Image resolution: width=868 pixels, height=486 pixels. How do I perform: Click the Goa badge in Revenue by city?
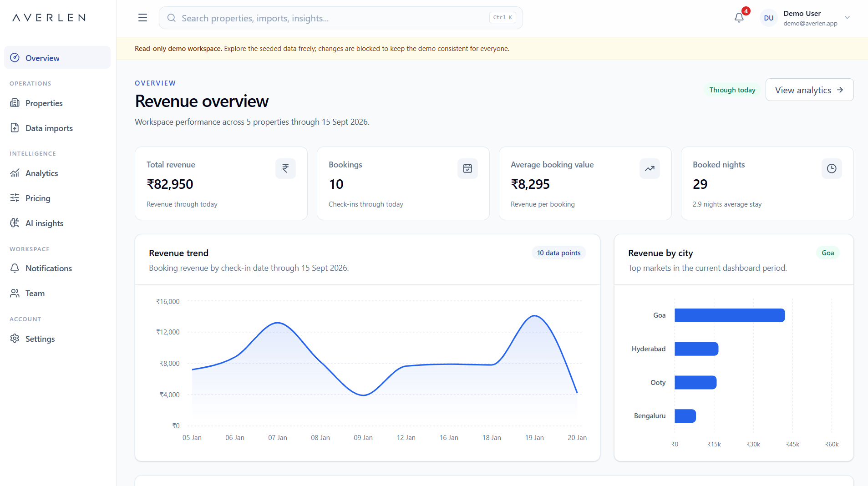click(x=827, y=253)
